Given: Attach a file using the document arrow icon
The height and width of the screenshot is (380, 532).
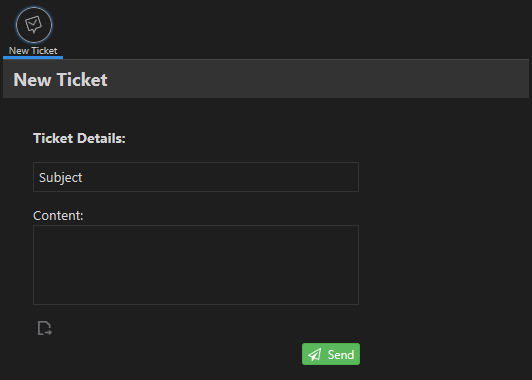Looking at the screenshot, I should 44,328.
